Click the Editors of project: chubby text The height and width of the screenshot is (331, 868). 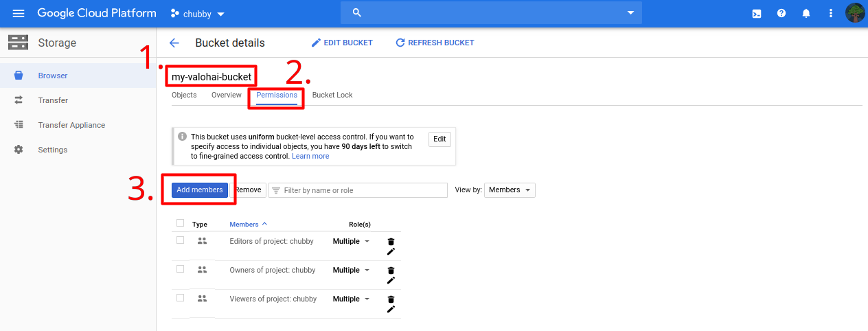(x=272, y=242)
